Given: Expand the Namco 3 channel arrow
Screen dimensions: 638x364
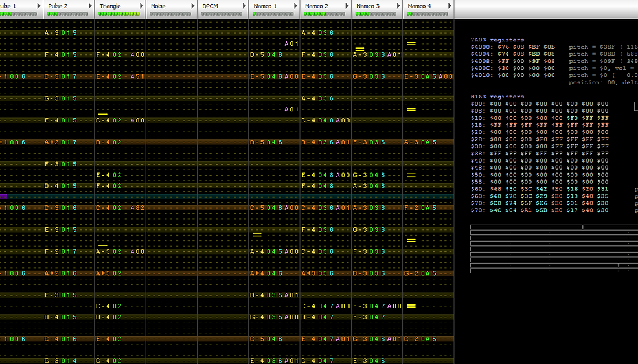Looking at the screenshot, I should (398, 6).
